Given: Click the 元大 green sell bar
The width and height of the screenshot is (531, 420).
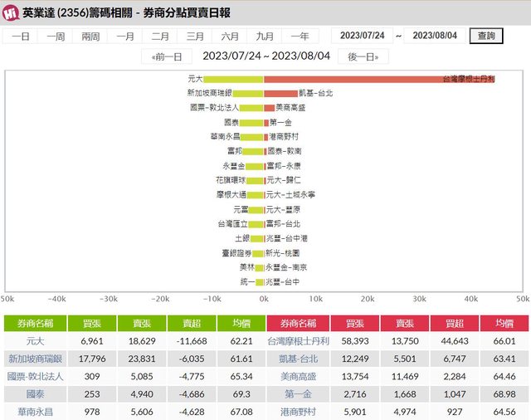Looking at the screenshot, I should click(234, 79).
